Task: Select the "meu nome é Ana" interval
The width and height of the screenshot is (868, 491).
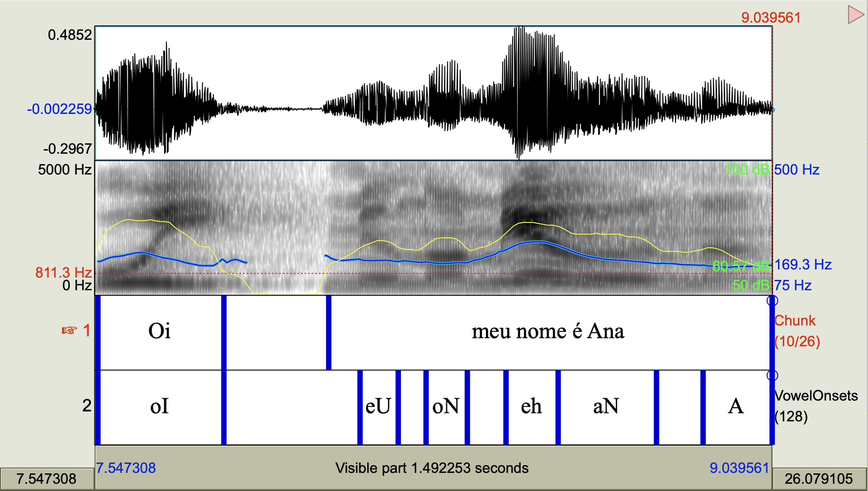Action: coord(548,331)
